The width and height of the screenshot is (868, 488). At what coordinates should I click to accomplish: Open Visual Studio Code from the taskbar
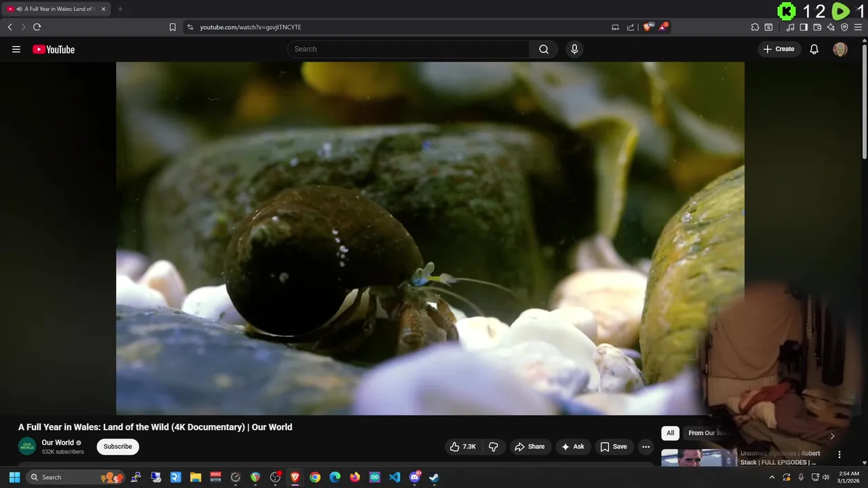pos(395,477)
